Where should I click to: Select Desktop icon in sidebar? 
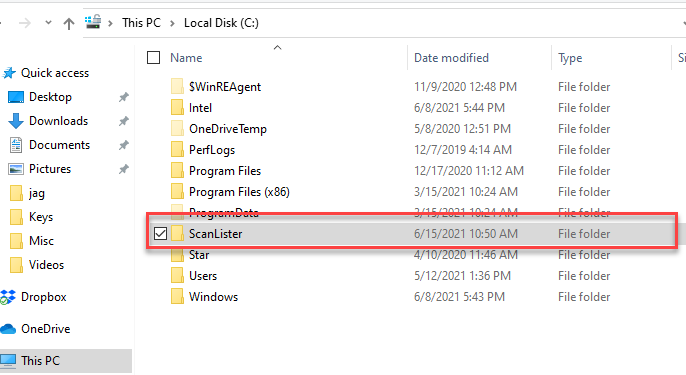point(16,97)
